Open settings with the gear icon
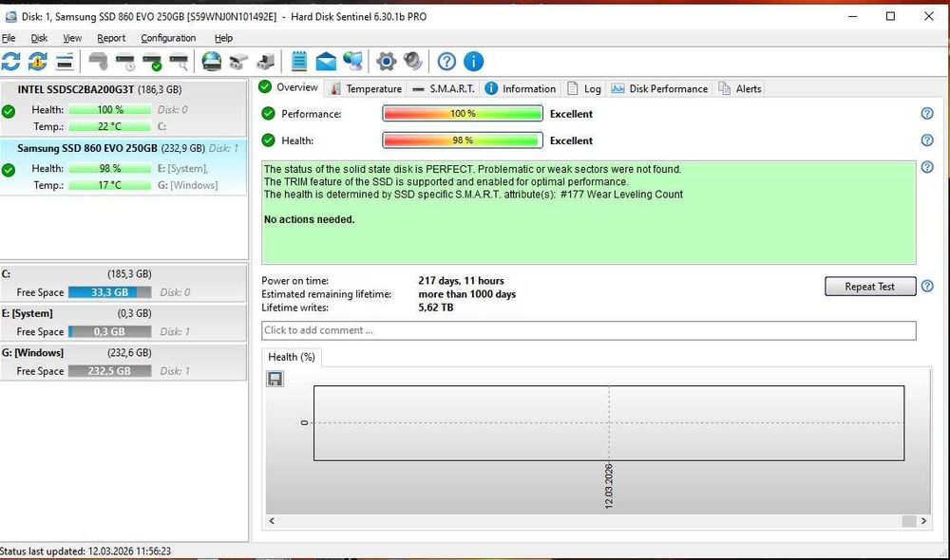950x560 pixels. point(386,61)
